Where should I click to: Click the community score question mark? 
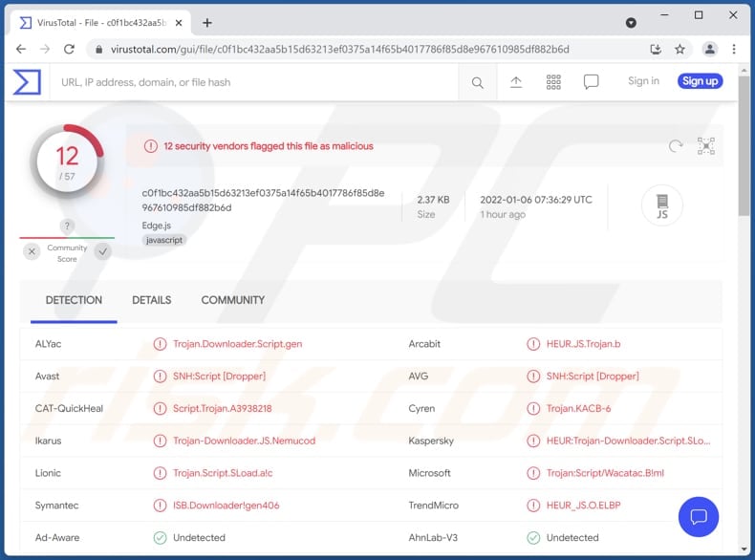67,226
